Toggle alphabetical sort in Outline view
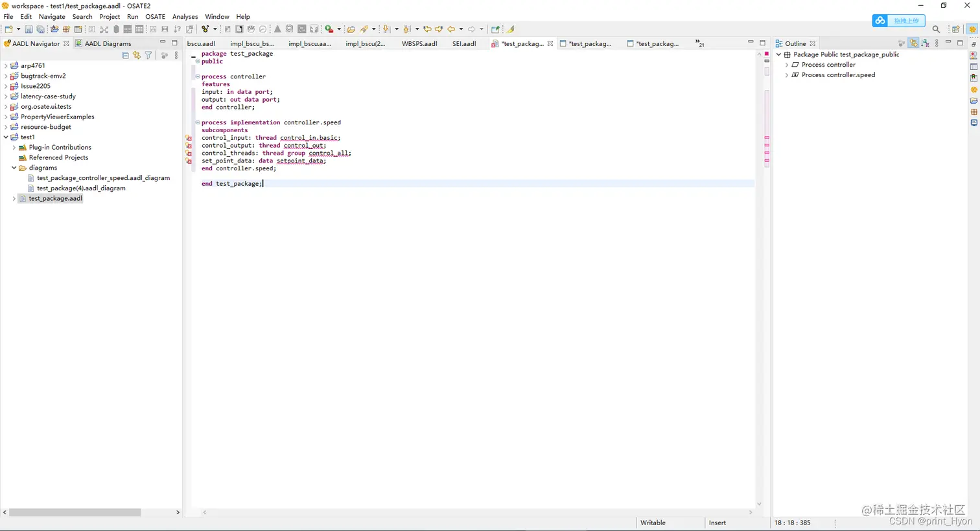 pos(925,43)
